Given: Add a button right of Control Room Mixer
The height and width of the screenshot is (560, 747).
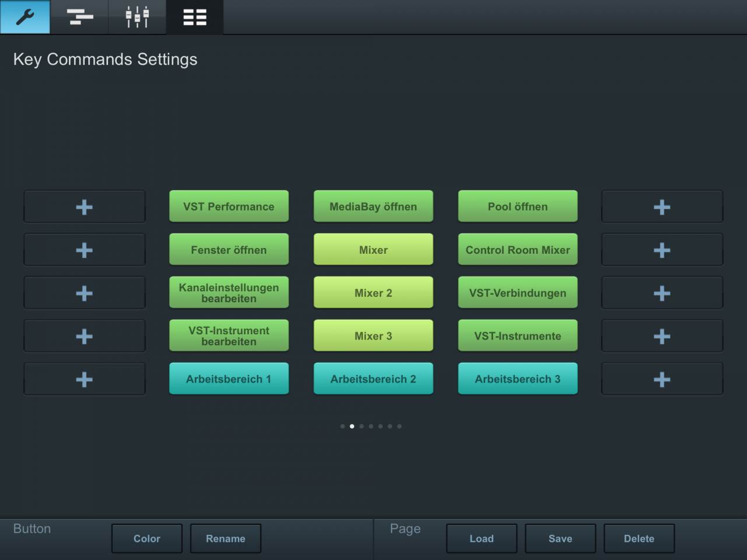Looking at the screenshot, I should (x=662, y=250).
